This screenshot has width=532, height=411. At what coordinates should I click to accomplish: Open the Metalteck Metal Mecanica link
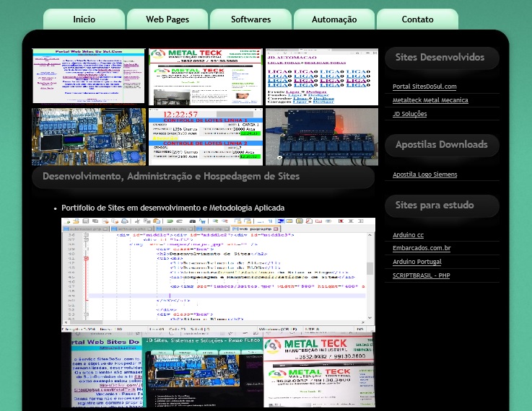(x=431, y=100)
